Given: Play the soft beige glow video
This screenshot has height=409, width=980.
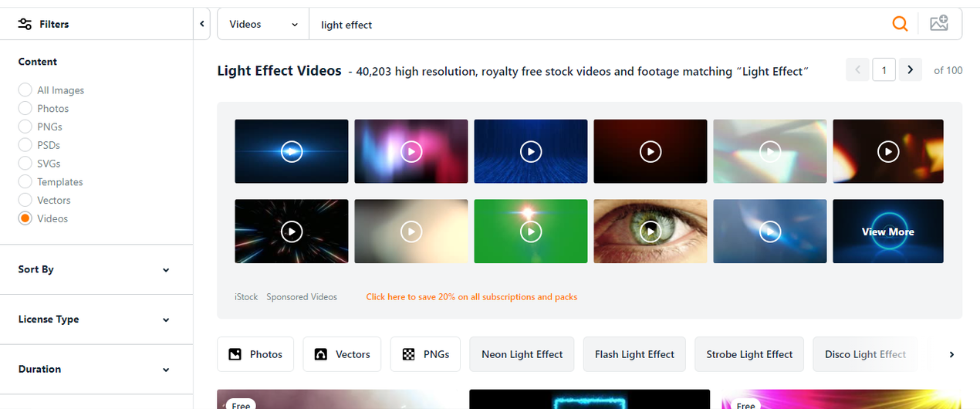Looking at the screenshot, I should click(x=411, y=231).
